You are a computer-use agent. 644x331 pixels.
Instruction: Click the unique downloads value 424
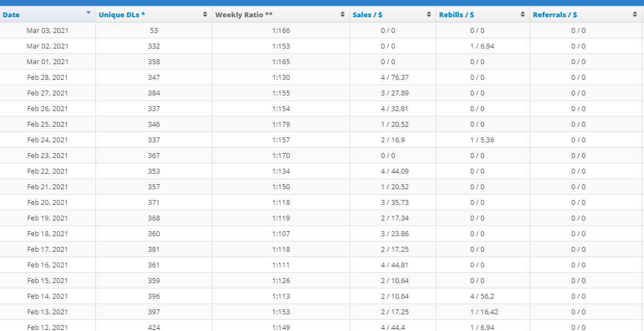(x=154, y=327)
